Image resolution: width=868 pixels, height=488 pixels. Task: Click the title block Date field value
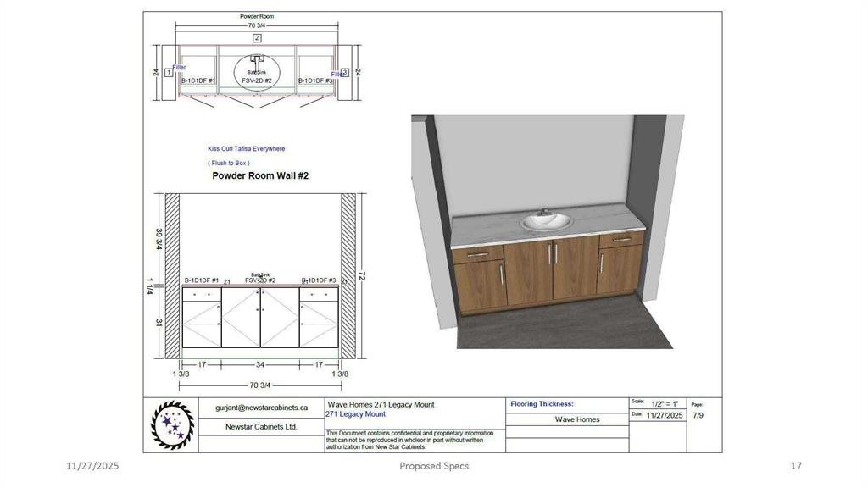665,415
